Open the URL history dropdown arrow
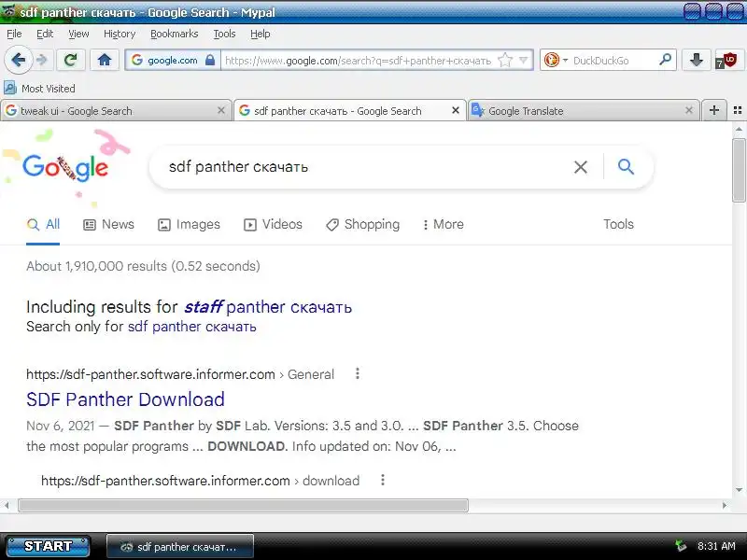The width and height of the screenshot is (747, 560). [x=524, y=60]
